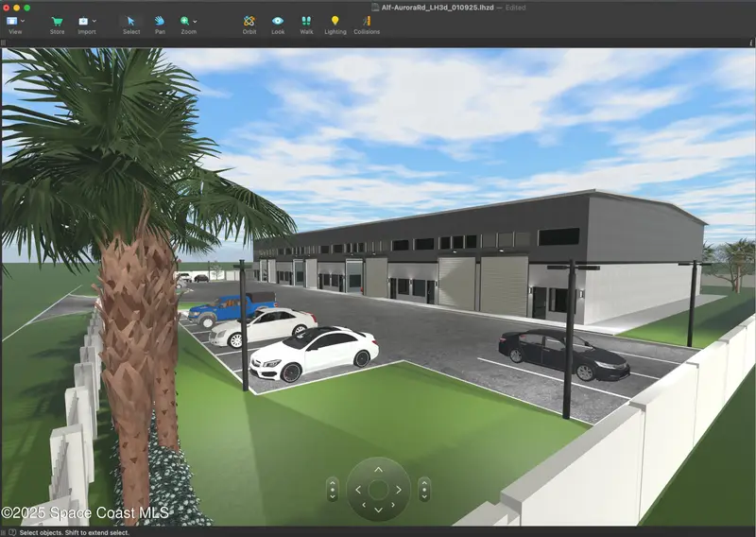Click right vertical control center dot

click(424, 489)
